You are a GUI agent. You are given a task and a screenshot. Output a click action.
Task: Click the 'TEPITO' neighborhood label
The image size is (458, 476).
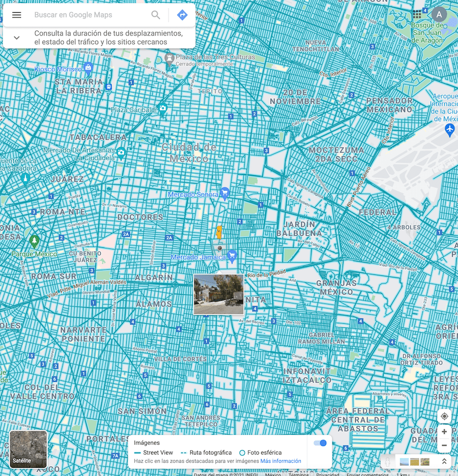210,91
